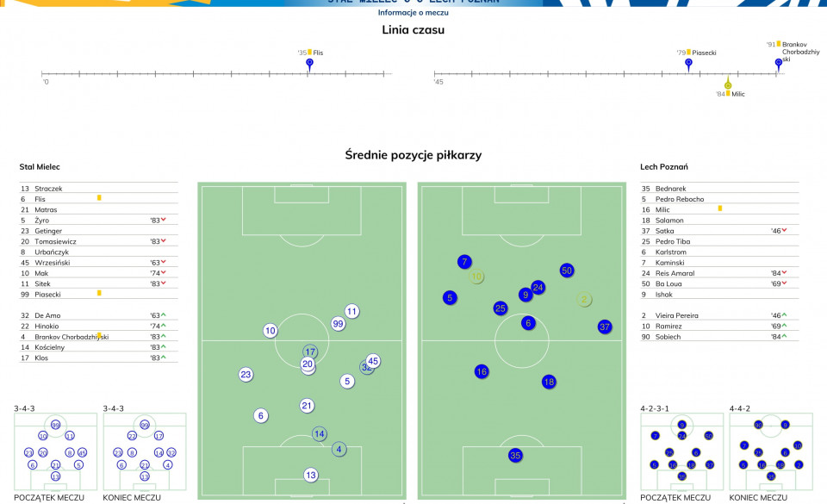Open Lech Poznań 4-4-2 end formation thumbnail
Screen dimensions: 827x504
click(770, 451)
